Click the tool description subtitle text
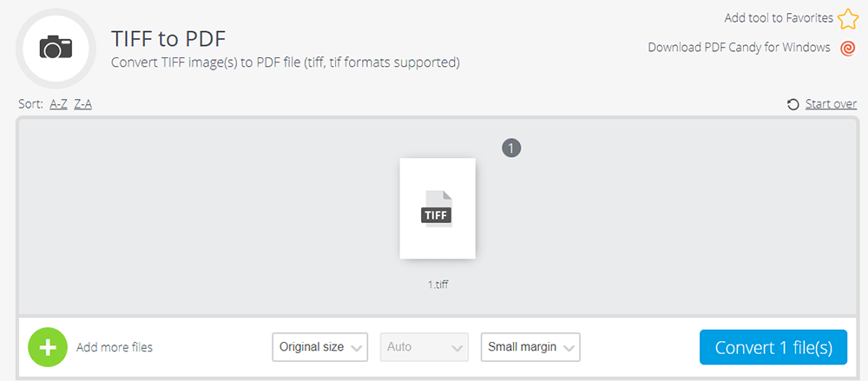Screen dimensions: 868x381 click(285, 62)
